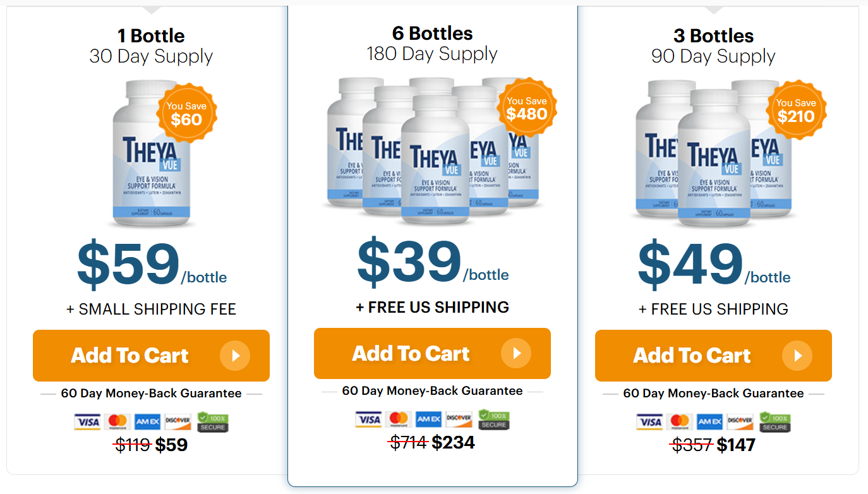Viewport: 868px width, 494px height.
Task: Click Visa icon under 1 Bottle offer
Action: pos(87,422)
